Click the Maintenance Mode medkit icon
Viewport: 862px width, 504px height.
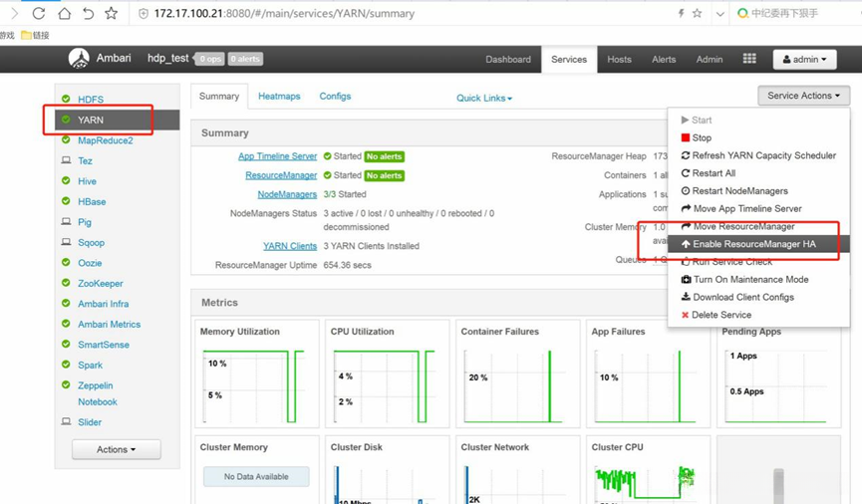[686, 279]
